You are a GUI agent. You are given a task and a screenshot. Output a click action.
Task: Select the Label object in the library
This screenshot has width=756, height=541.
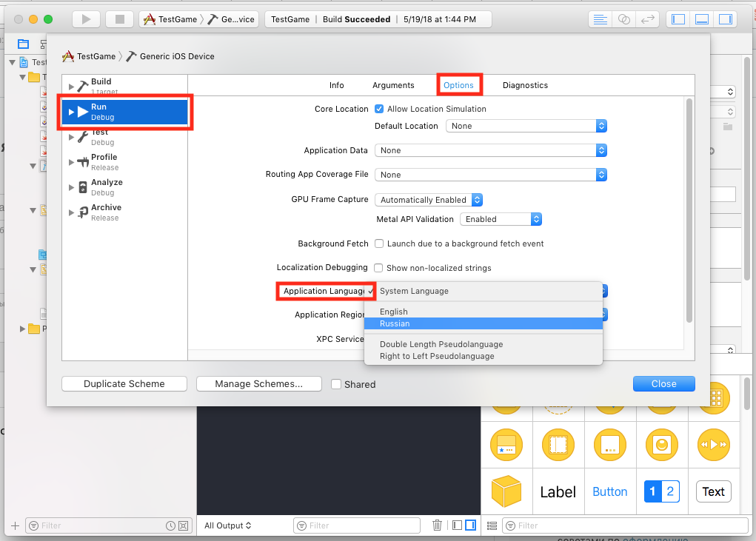pyautogui.click(x=558, y=491)
